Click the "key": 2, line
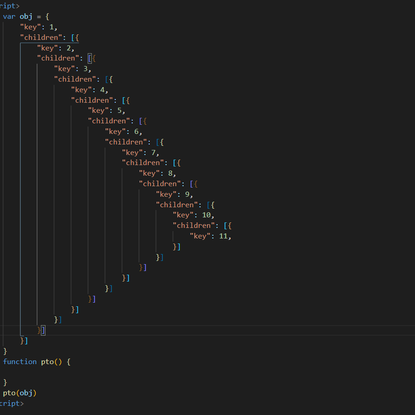415x415 pixels. click(56, 48)
